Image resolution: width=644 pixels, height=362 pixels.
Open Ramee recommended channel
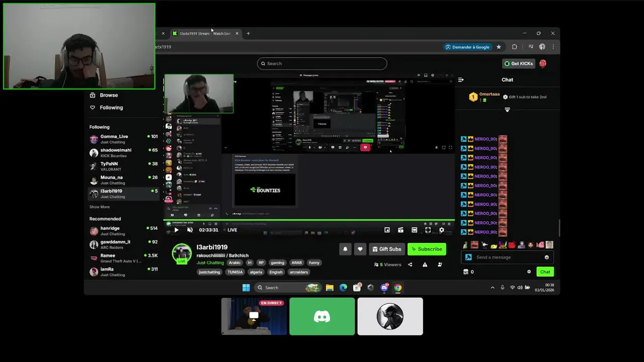pyautogui.click(x=123, y=258)
